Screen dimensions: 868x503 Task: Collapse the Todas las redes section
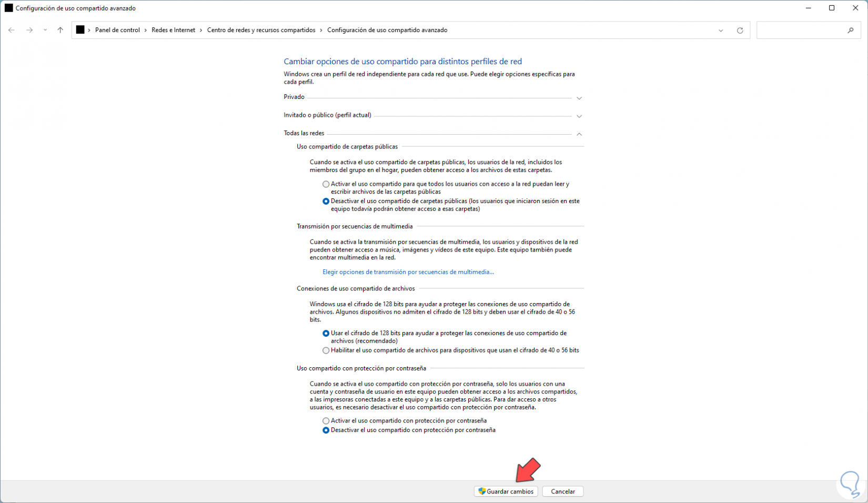[x=579, y=134]
